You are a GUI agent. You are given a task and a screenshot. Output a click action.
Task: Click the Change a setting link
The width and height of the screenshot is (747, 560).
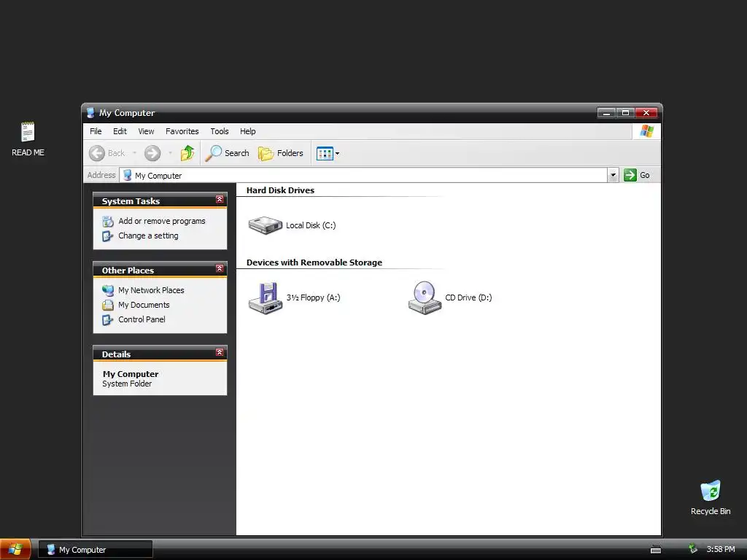click(148, 236)
